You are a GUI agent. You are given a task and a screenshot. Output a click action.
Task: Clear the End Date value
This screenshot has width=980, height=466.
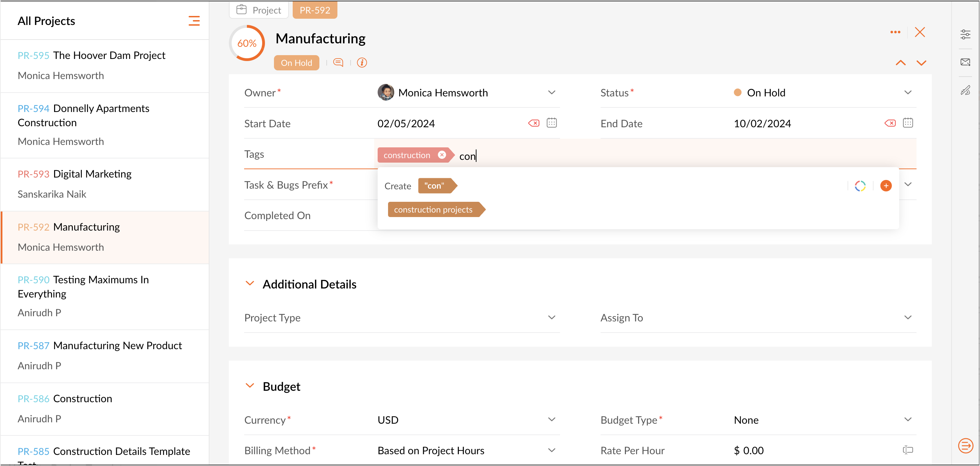pos(889,123)
